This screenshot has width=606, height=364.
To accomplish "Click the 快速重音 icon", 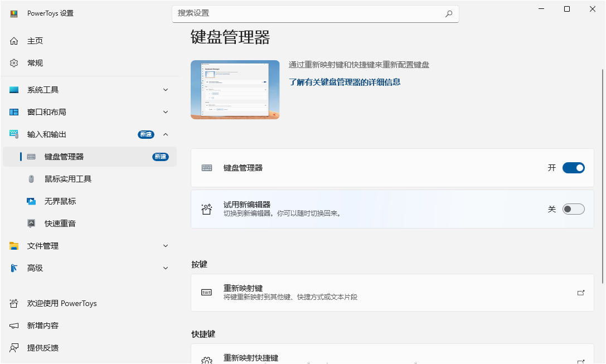I will (31, 224).
